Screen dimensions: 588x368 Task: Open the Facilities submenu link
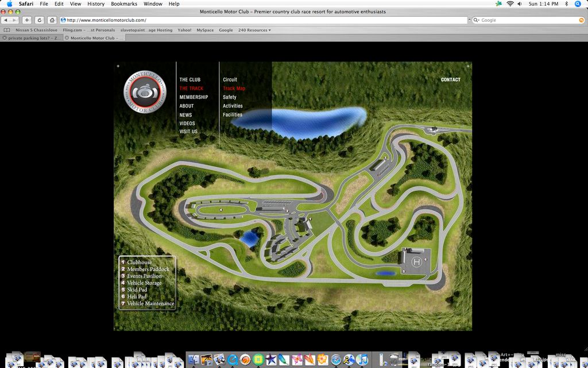233,114
